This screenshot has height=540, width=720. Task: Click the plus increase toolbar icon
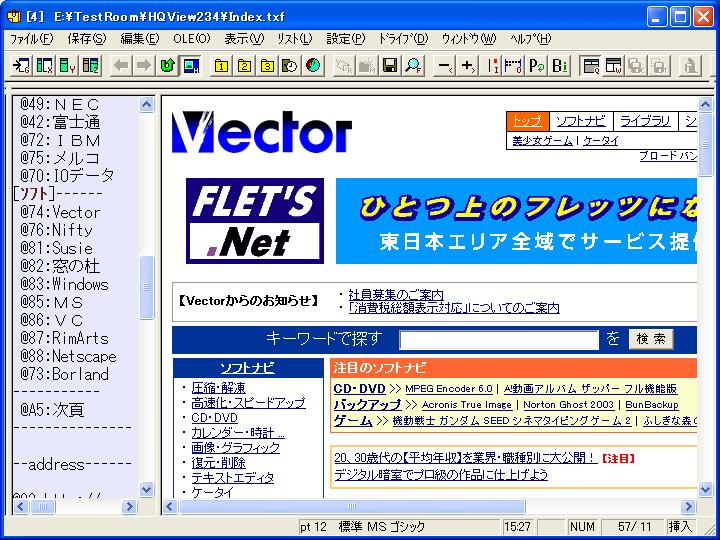coord(467,66)
